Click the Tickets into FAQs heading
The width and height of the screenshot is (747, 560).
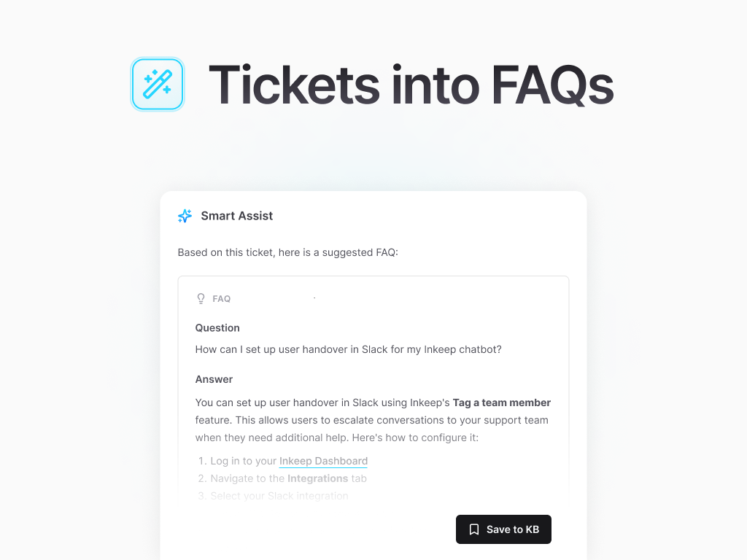(411, 85)
